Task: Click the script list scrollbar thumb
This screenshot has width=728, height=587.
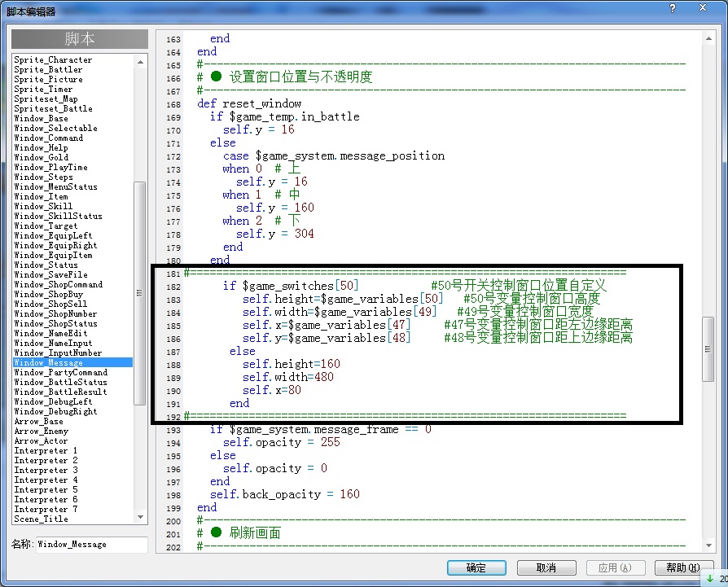Action: [139, 293]
